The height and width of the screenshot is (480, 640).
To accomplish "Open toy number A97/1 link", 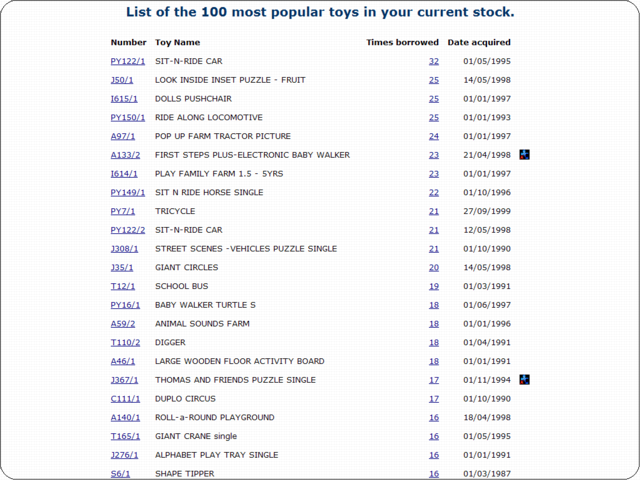I will pos(122,136).
